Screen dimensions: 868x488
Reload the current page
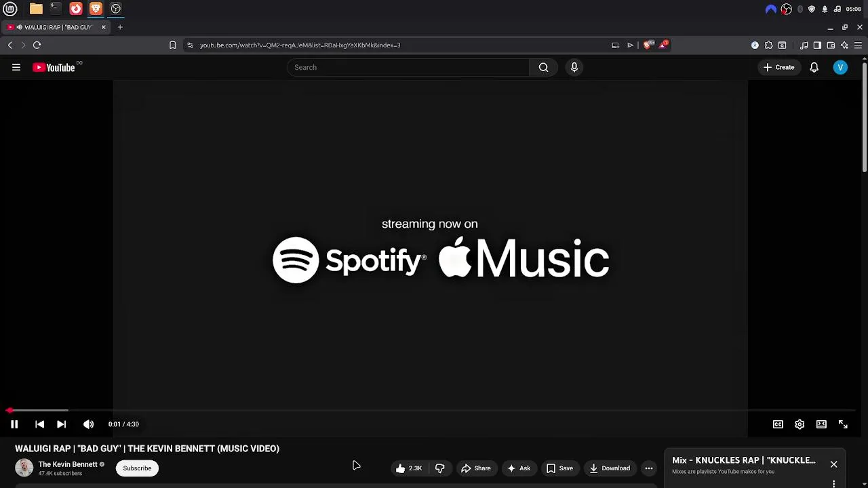(37, 45)
